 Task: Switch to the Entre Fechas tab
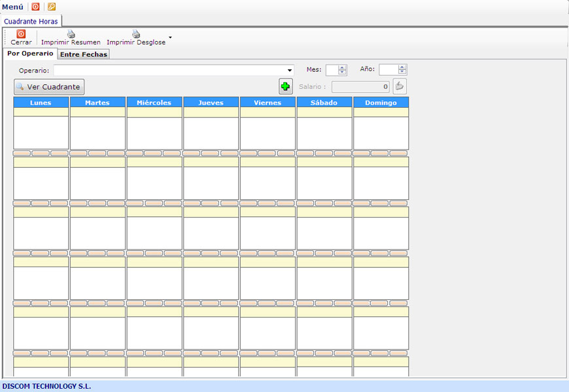coord(83,54)
